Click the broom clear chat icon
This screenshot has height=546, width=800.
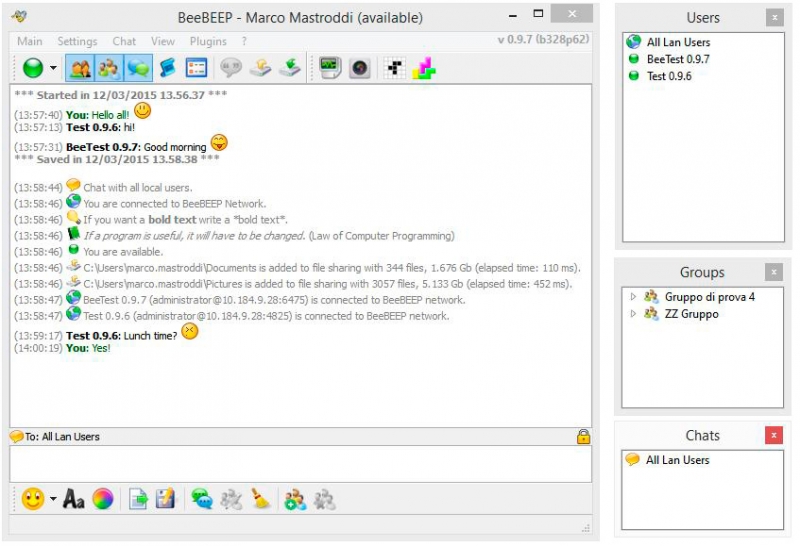tap(261, 499)
